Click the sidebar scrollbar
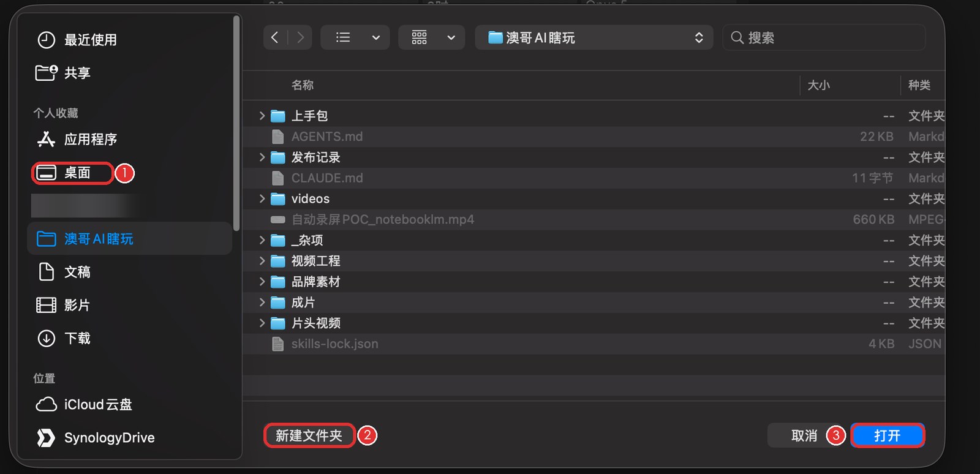980x474 pixels. click(236, 122)
